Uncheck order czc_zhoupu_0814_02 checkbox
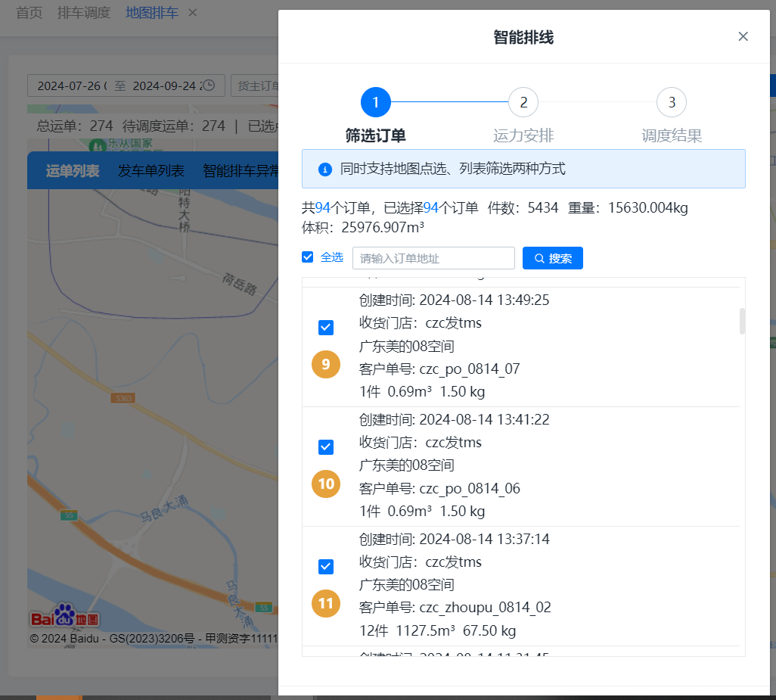This screenshot has width=776, height=700. tap(326, 566)
